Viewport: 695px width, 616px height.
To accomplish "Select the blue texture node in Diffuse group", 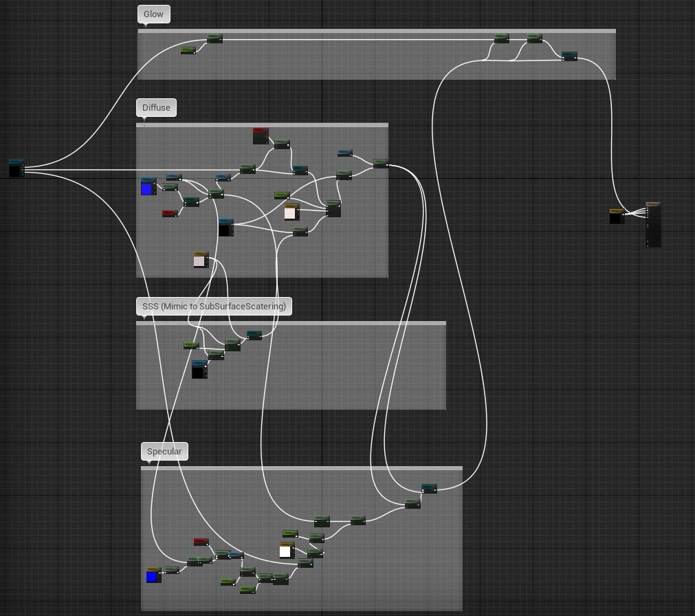I will [148, 187].
